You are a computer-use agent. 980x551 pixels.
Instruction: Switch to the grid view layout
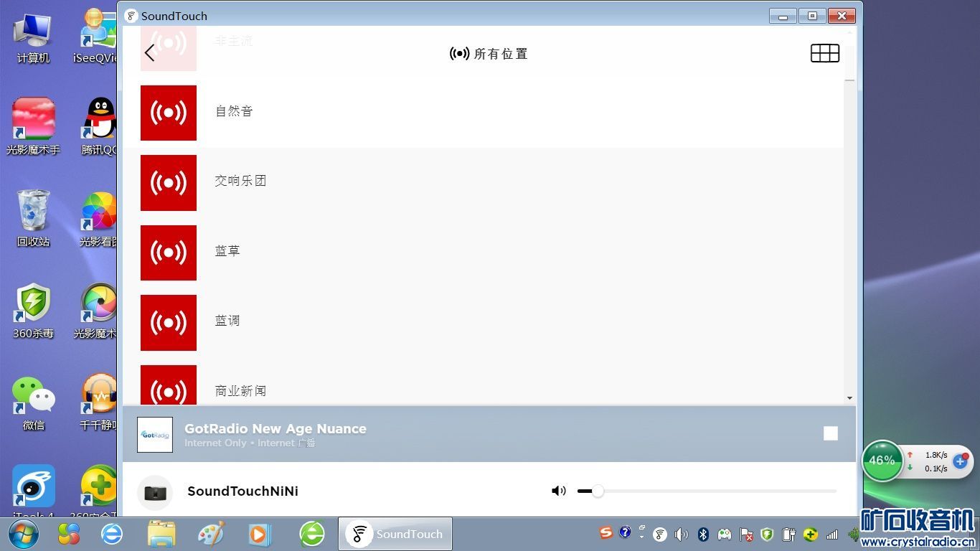[x=825, y=53]
